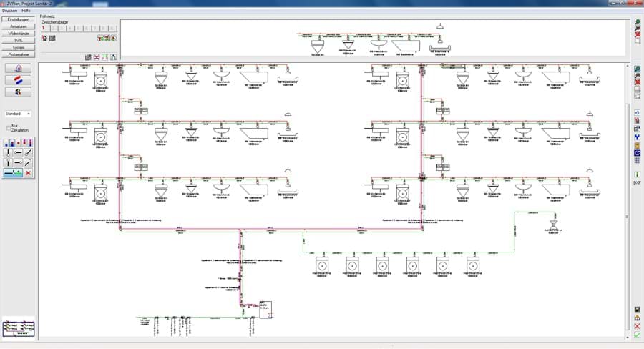Click the blue wrench tool icon
Screen dimensions: 644x349
637,137
